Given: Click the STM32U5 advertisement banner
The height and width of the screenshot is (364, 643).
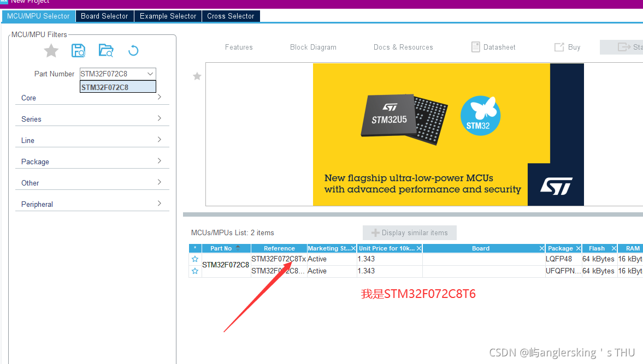Looking at the screenshot, I should point(448,134).
